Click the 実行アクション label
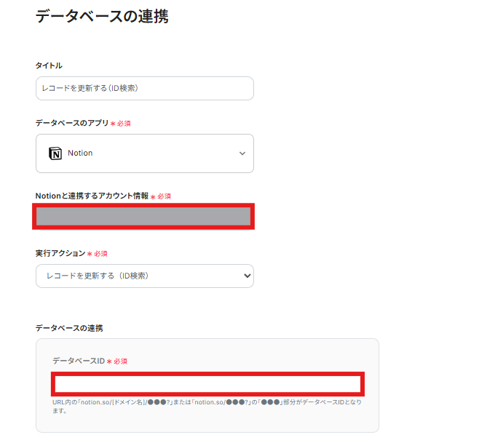The width and height of the screenshot is (487, 448). (60, 253)
